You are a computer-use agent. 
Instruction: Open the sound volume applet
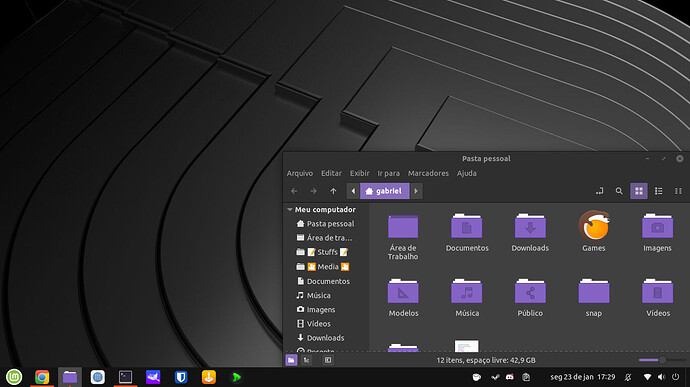(661, 377)
